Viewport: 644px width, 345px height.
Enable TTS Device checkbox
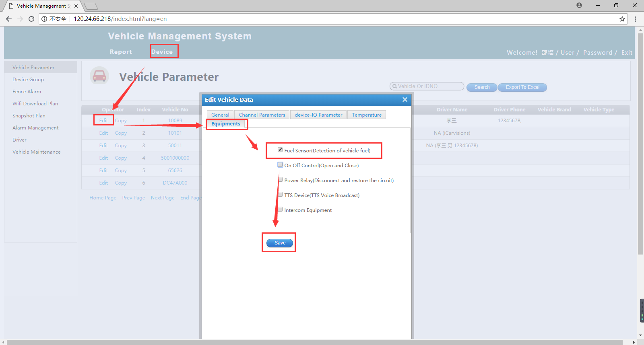point(280,195)
